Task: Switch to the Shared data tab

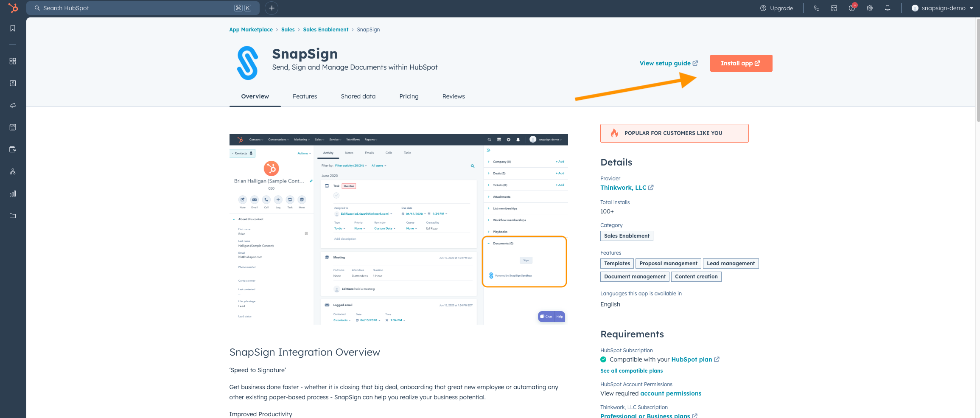Action: (x=358, y=96)
